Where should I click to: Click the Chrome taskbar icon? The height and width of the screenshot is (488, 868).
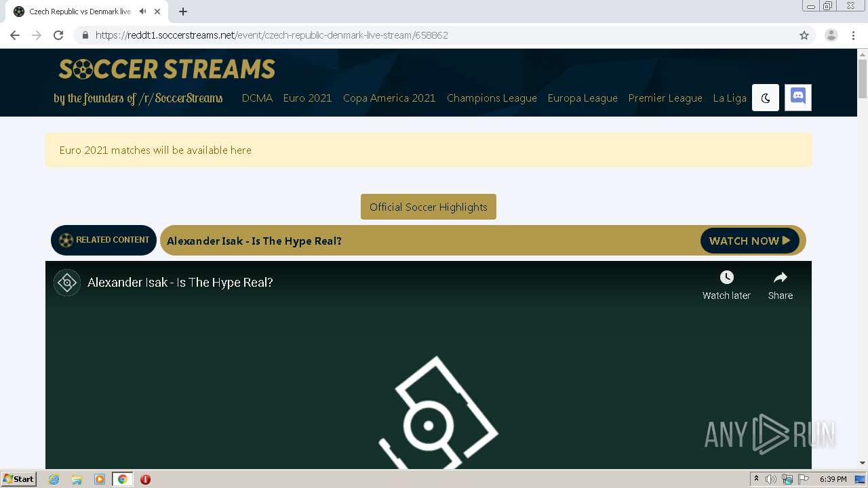tap(122, 479)
